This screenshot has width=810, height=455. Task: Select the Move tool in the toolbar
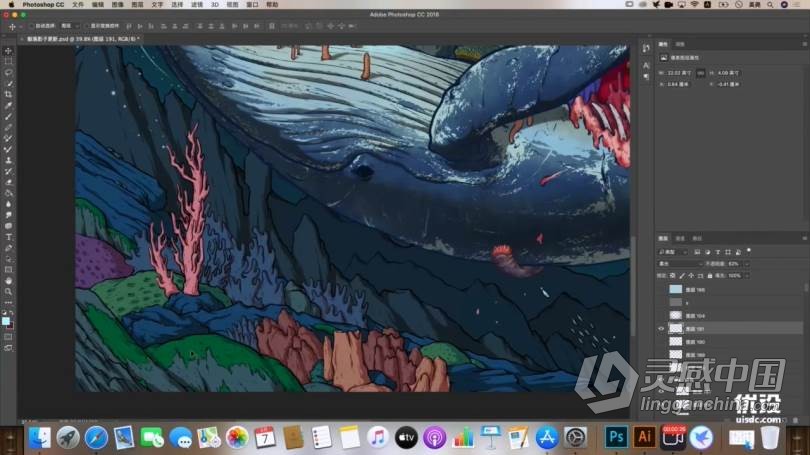[x=9, y=51]
